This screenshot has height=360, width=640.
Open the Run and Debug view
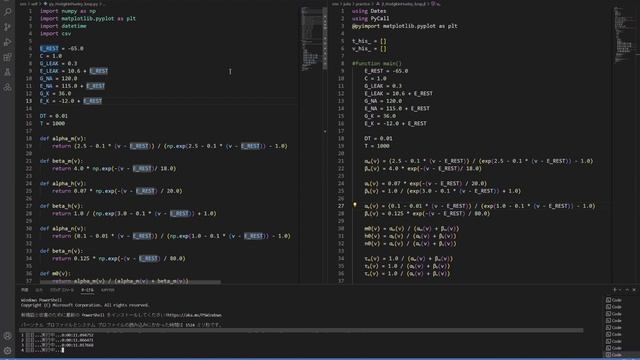(7, 42)
